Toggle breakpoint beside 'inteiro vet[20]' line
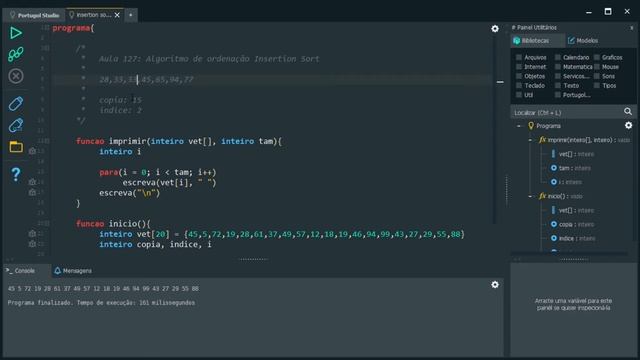 pyautogui.click(x=32, y=233)
